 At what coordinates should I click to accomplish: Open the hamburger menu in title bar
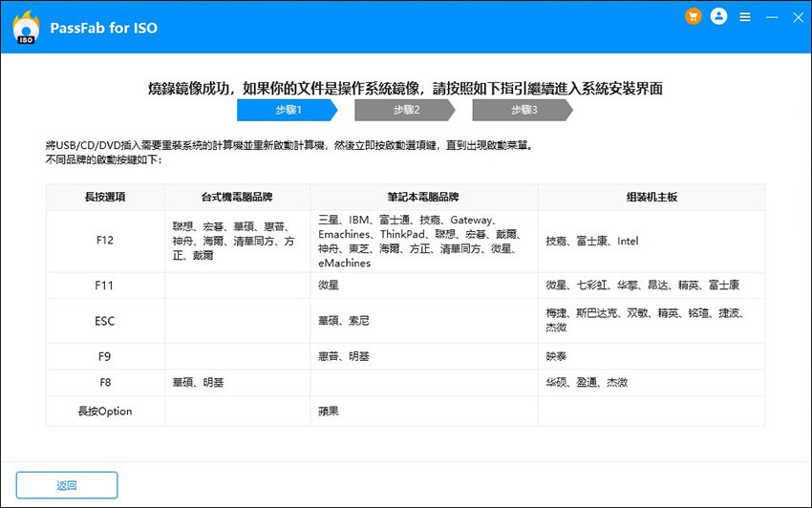(x=744, y=17)
